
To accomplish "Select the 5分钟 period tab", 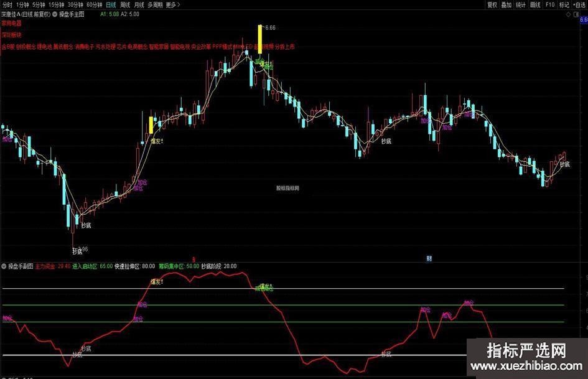I will pos(39,5).
